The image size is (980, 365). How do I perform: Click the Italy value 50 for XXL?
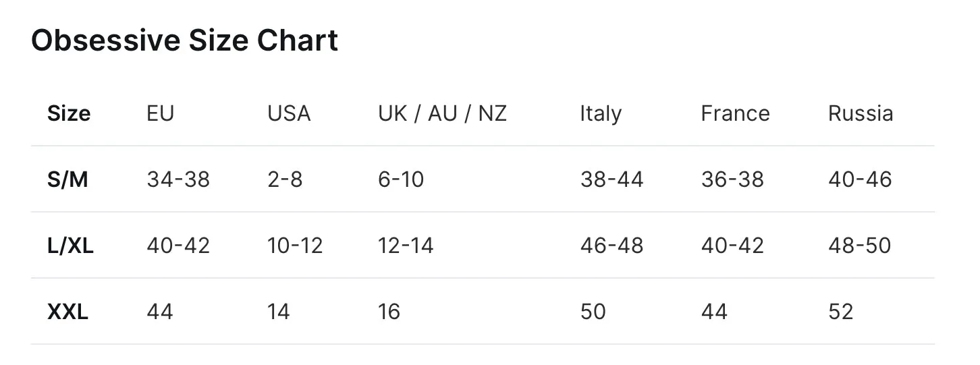pos(593,312)
